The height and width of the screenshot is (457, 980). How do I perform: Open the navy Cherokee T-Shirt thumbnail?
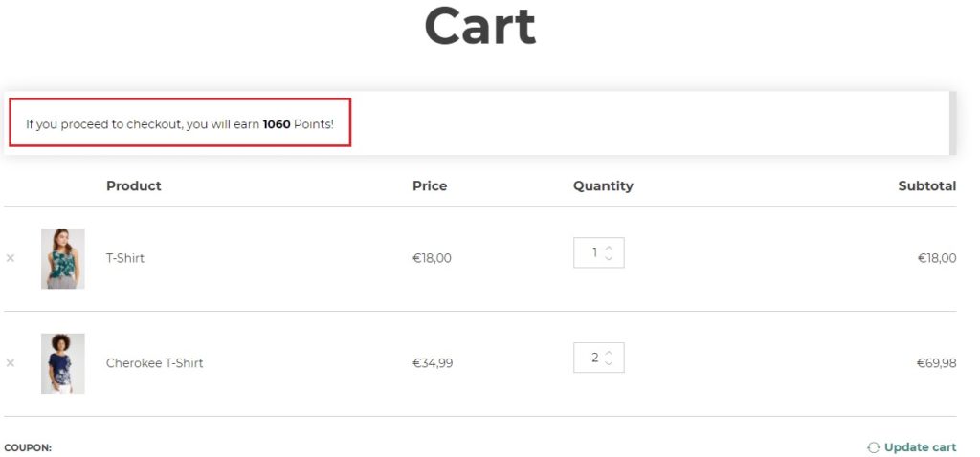(x=63, y=363)
